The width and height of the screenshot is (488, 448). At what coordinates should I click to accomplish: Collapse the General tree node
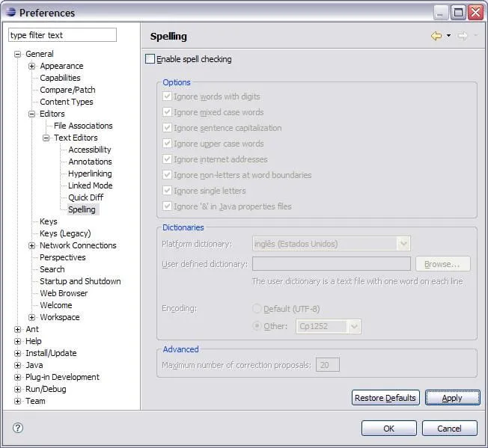[18, 54]
